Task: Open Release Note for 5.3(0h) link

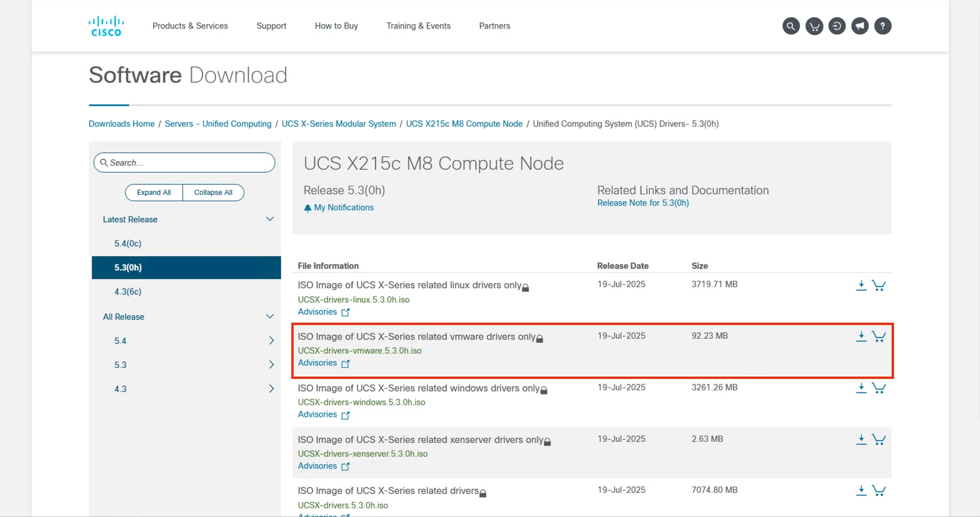Action: click(x=643, y=203)
